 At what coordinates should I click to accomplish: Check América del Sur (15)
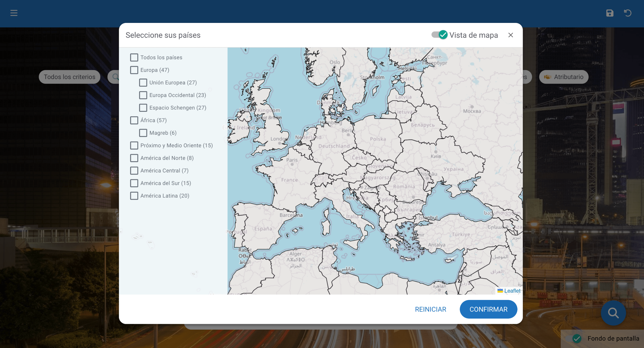coord(134,183)
